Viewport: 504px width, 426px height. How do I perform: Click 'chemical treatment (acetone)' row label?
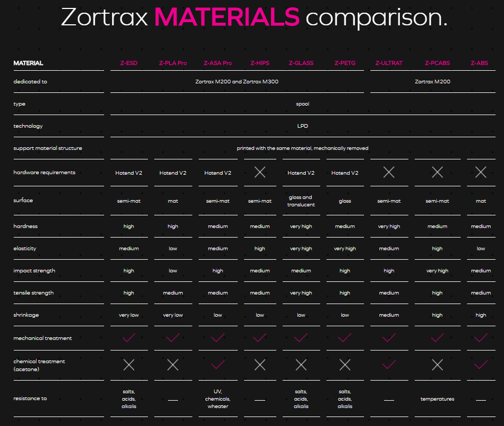[39, 365]
